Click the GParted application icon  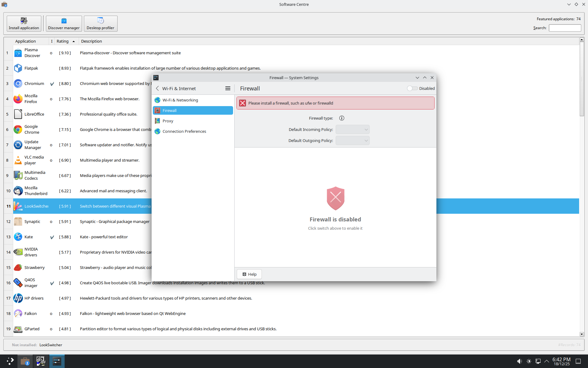(x=18, y=329)
